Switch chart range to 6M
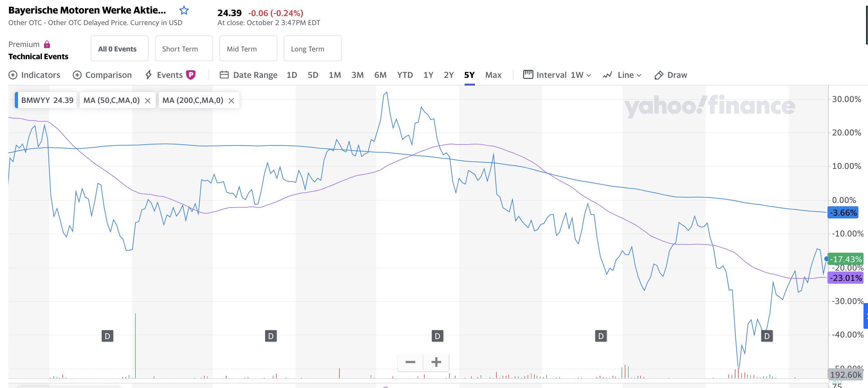Screen dimensions: 868x388 380,75
